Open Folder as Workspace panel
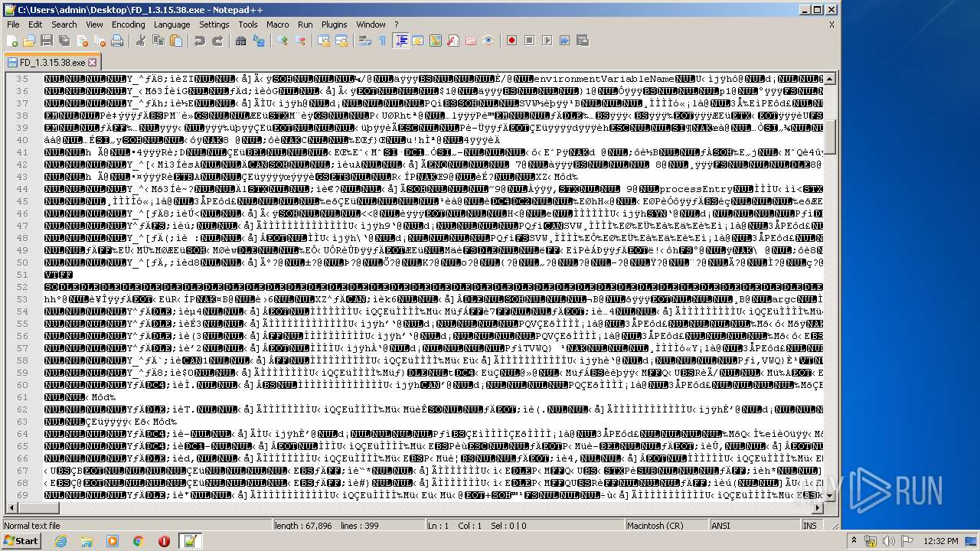This screenshot has width=980, height=551. pyautogui.click(x=471, y=41)
